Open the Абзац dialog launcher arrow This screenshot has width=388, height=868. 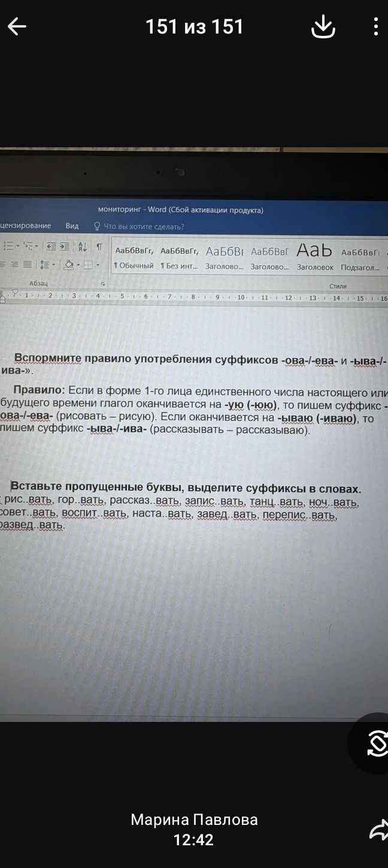point(103,284)
